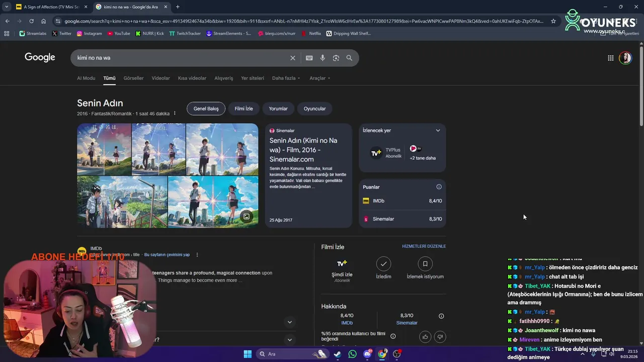Open info about Puanlar ratings
The image size is (644, 362).
pos(439,187)
